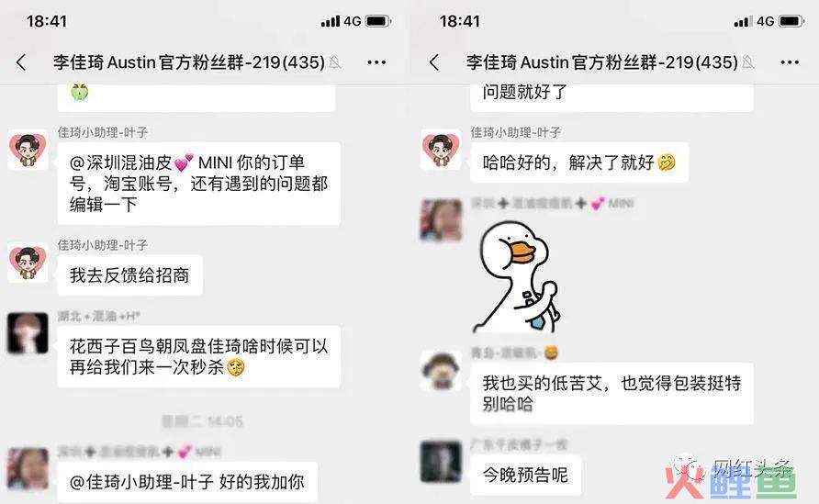Select the 我去反馈给招商 message bubble
The width and height of the screenshot is (819, 504).
[129, 275]
